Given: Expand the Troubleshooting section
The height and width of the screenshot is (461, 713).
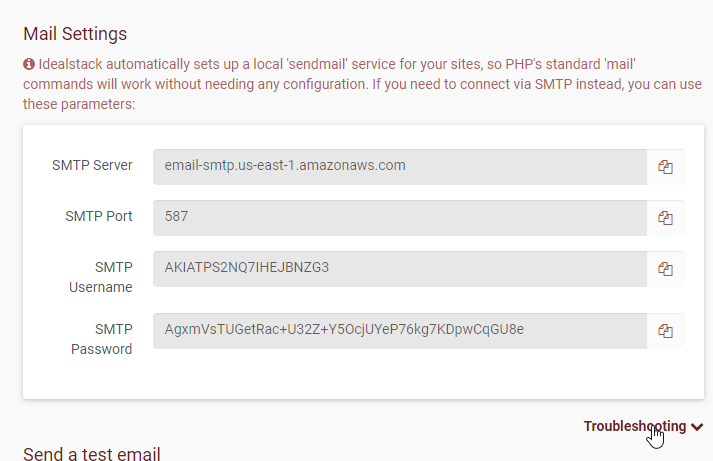Looking at the screenshot, I should 635,426.
